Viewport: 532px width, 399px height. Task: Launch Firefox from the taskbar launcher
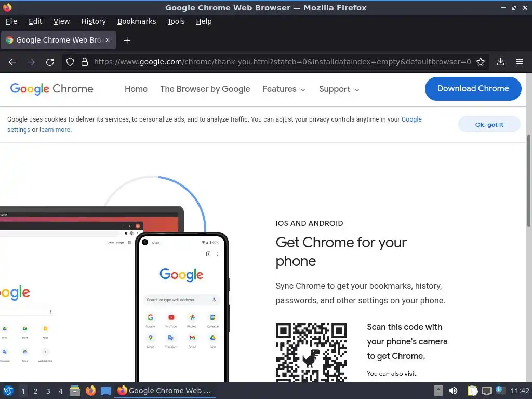click(x=90, y=391)
